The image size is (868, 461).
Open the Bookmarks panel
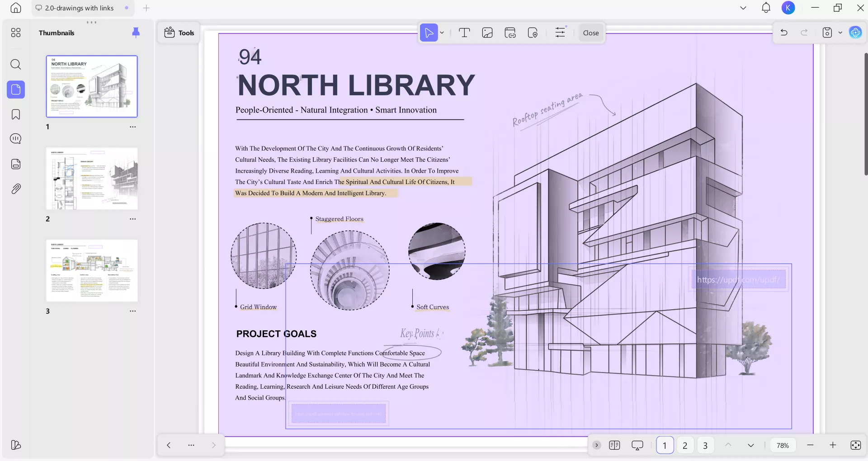(x=16, y=114)
